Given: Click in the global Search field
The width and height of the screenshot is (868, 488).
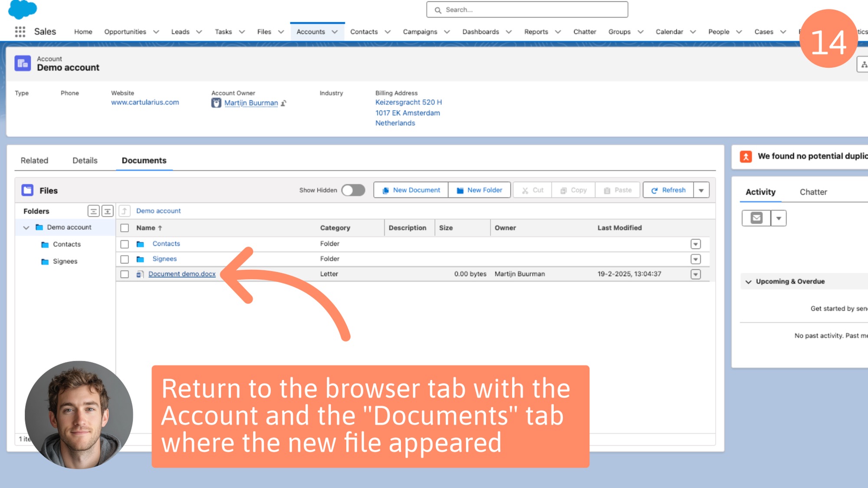Looking at the screenshot, I should tap(527, 10).
